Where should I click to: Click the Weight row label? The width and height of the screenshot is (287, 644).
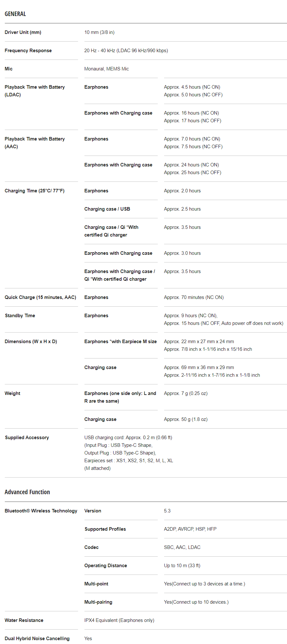point(12,393)
